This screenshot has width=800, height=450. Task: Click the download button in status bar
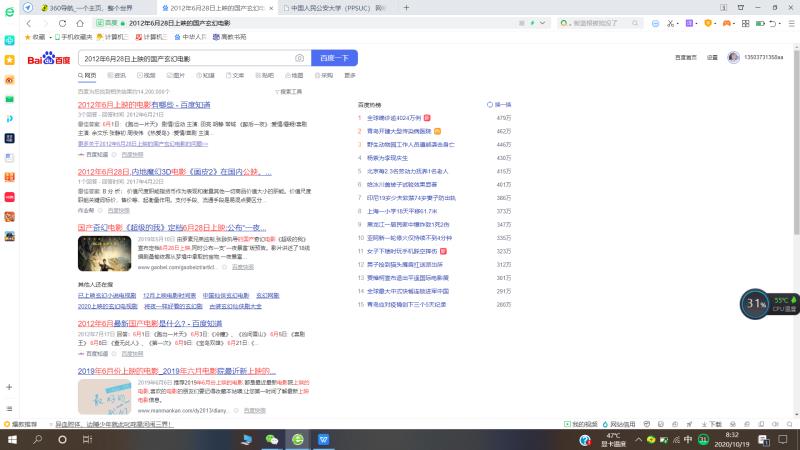711,424
